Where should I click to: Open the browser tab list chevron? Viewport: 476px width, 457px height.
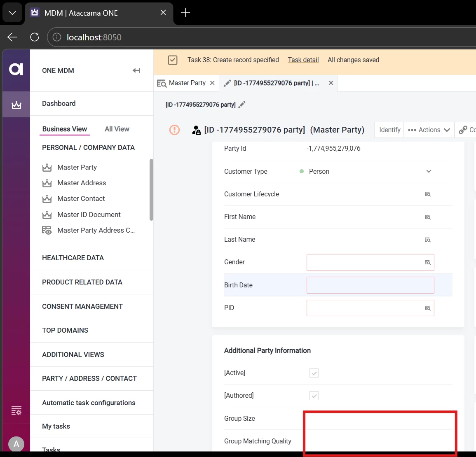coord(12,12)
